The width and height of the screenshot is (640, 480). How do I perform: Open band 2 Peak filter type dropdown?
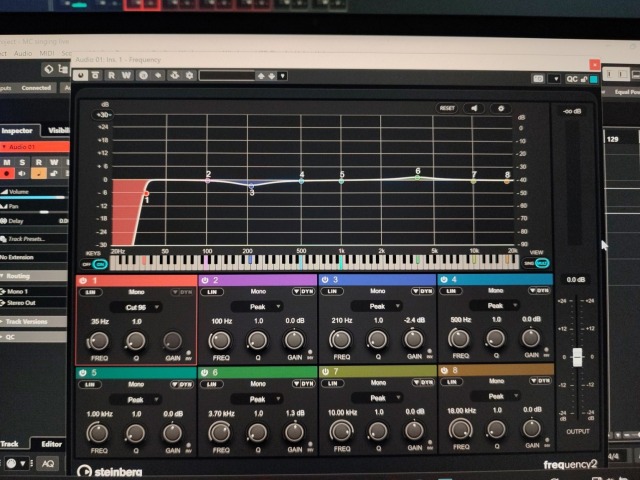click(x=257, y=307)
